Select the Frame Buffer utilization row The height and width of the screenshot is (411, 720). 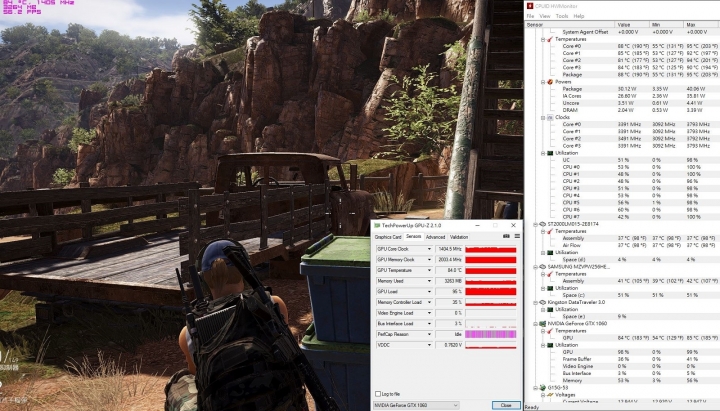[x=639, y=359]
